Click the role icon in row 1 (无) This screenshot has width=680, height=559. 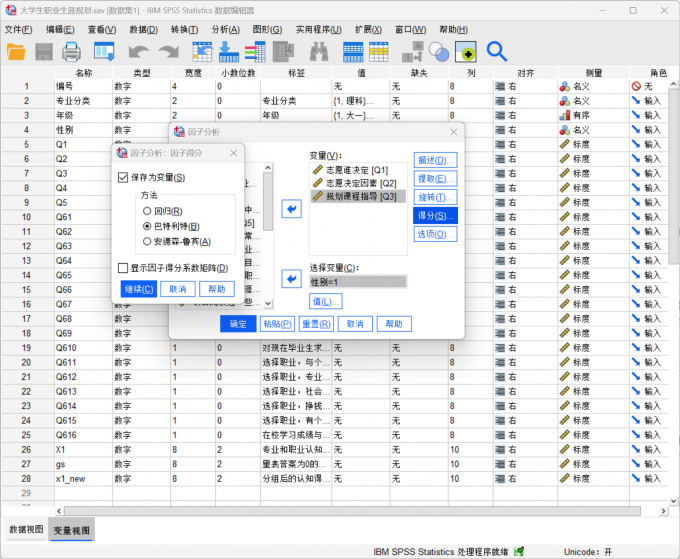pyautogui.click(x=636, y=86)
